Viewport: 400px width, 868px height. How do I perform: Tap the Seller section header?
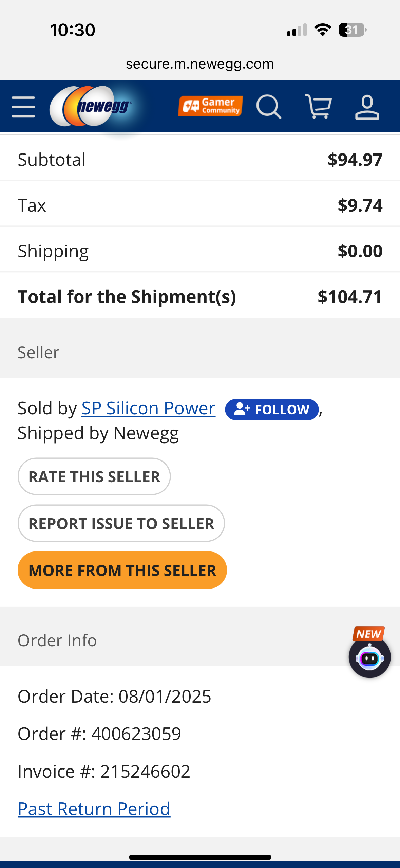click(x=39, y=352)
